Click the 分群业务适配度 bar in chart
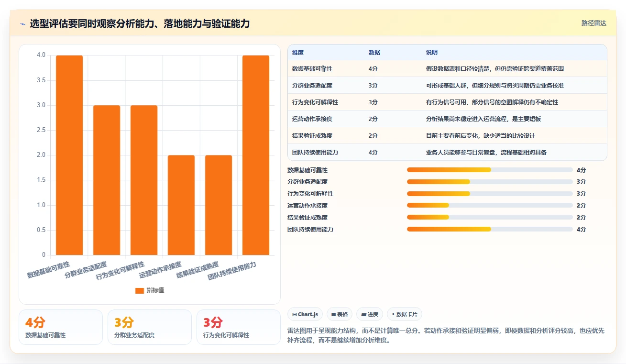Screen dimensions: 626x364 click(107, 180)
